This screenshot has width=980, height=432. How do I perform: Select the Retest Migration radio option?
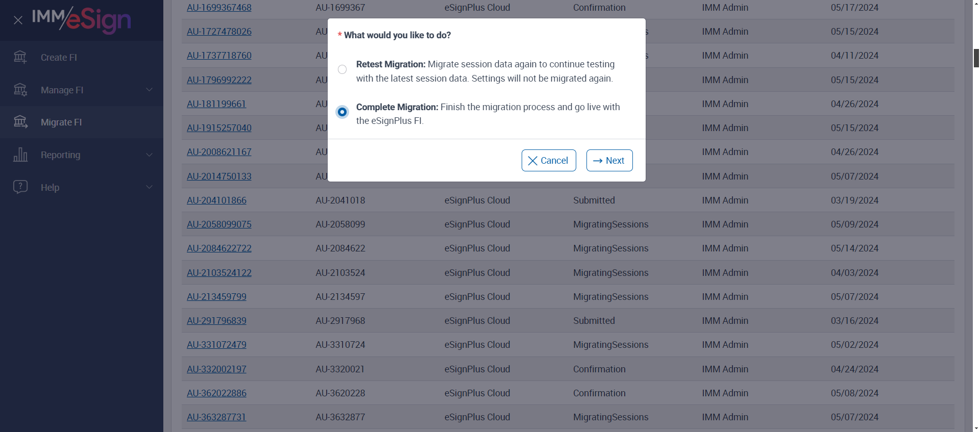(x=342, y=69)
